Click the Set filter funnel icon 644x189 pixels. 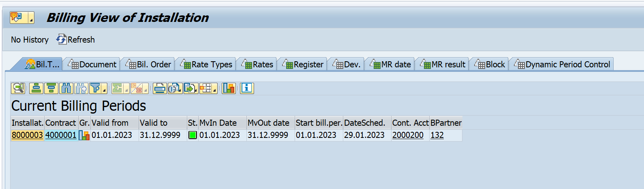tap(95, 88)
